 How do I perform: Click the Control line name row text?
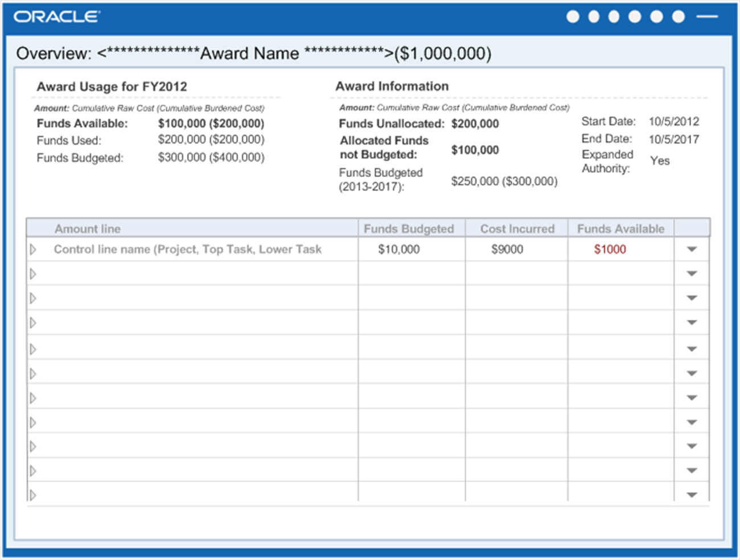(x=187, y=249)
